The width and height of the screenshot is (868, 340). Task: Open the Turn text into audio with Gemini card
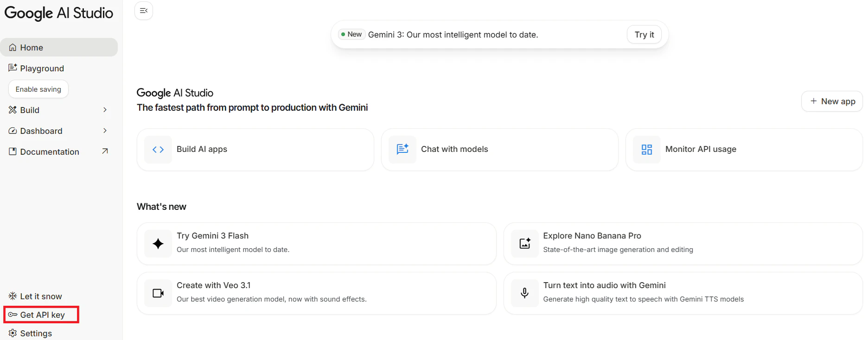[x=683, y=293]
